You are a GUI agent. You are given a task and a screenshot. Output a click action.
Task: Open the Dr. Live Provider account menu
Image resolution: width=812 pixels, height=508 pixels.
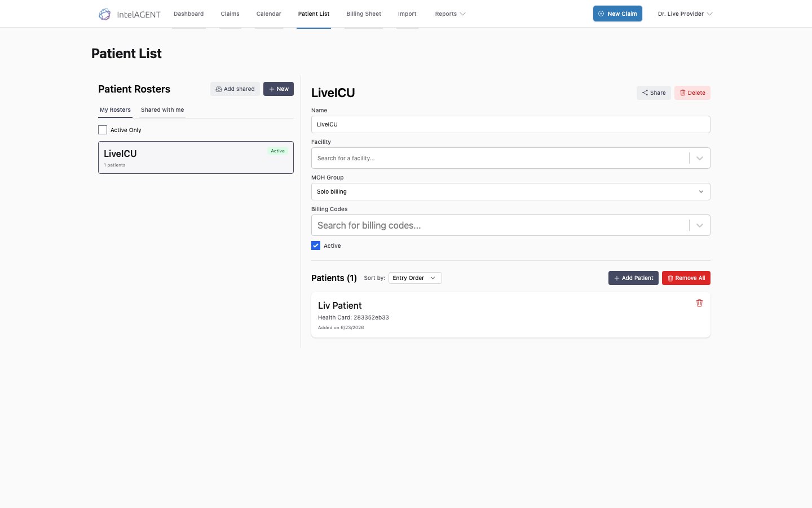(685, 14)
